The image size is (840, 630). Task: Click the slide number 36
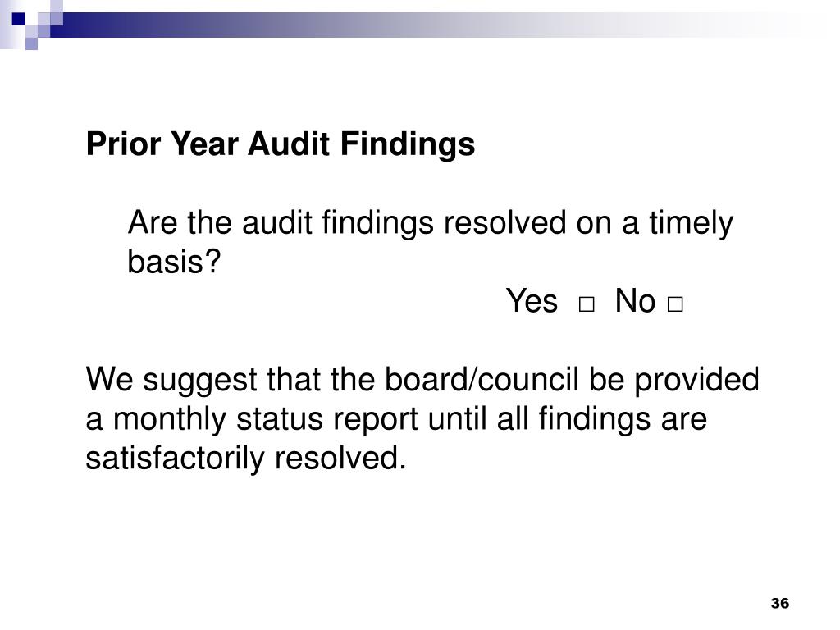click(x=780, y=603)
